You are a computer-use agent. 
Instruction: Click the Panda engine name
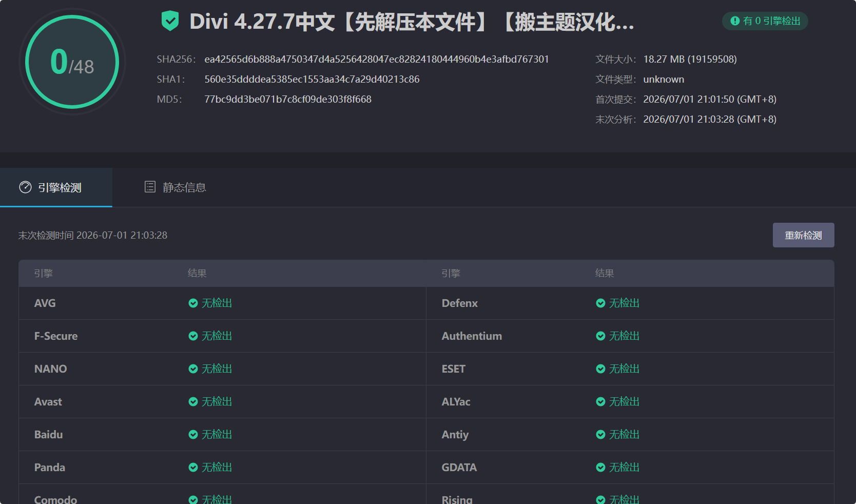click(x=49, y=468)
